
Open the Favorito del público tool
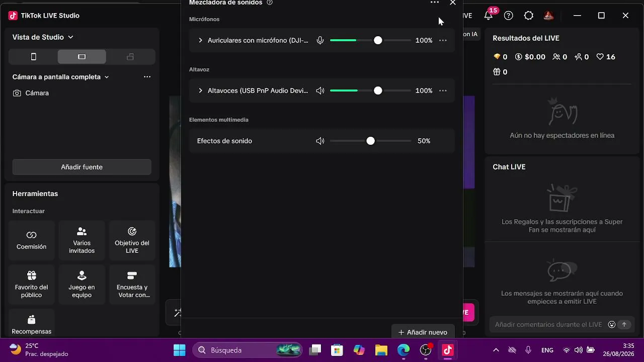(x=31, y=285)
